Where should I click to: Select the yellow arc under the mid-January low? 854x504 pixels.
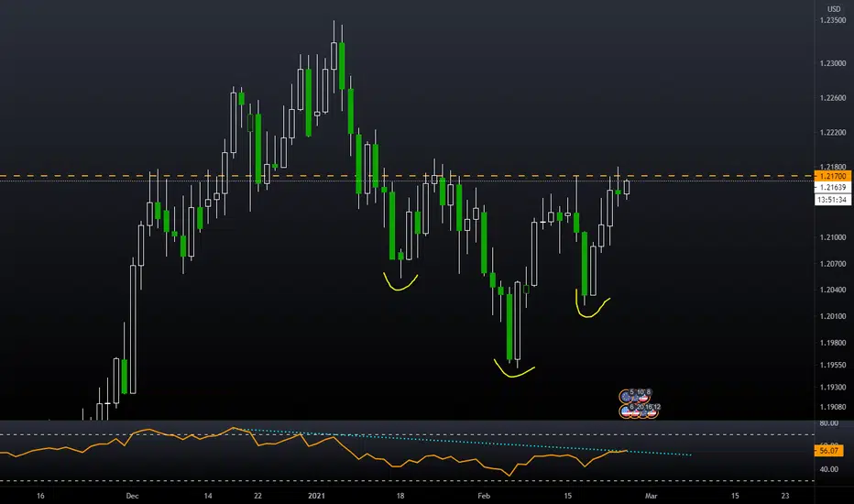(x=400, y=282)
